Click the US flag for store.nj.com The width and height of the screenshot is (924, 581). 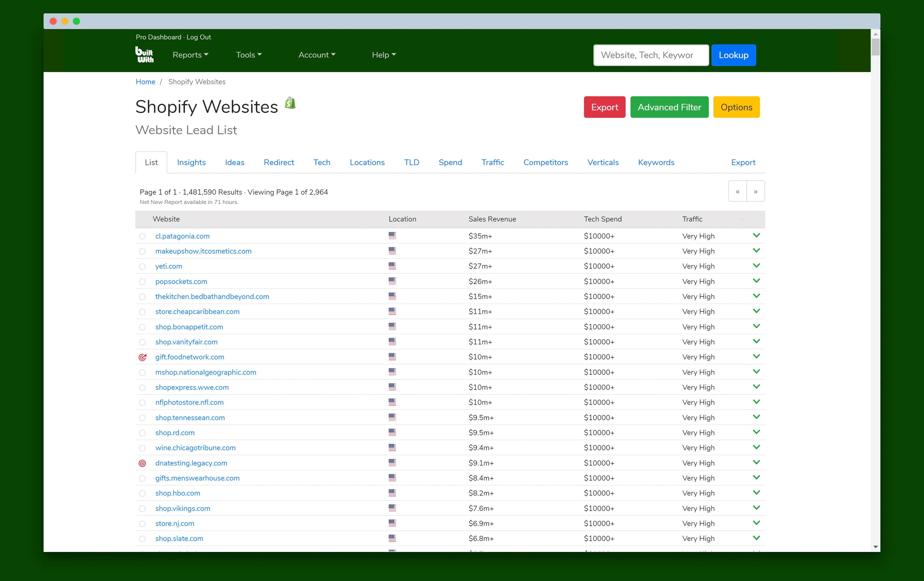[x=392, y=523]
